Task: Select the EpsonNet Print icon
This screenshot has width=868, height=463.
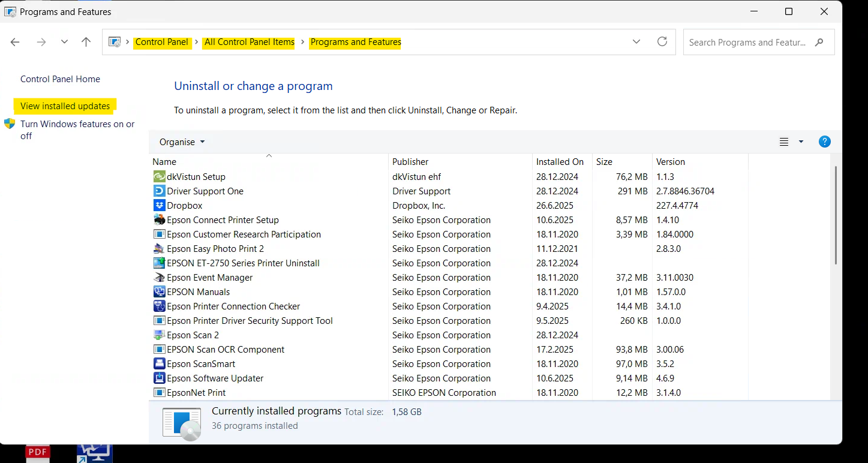Action: pos(159,392)
